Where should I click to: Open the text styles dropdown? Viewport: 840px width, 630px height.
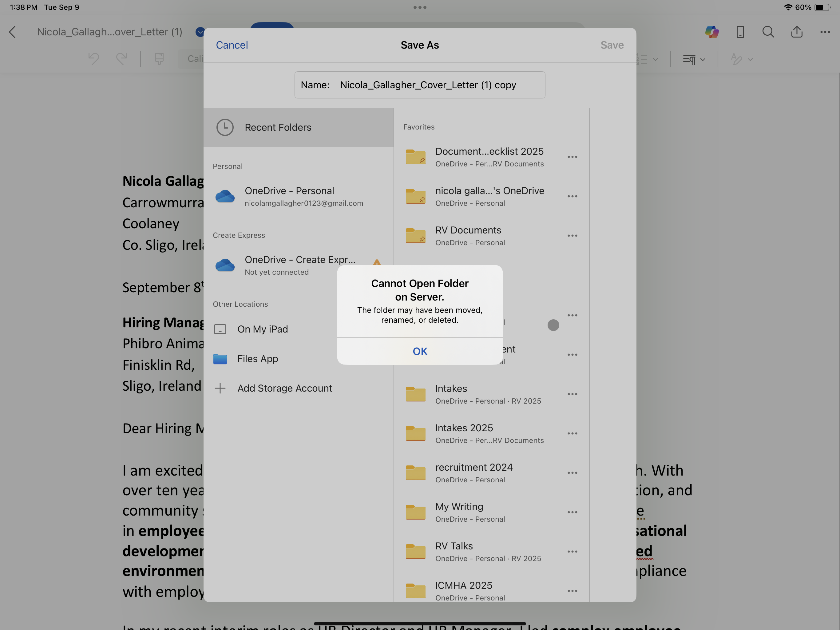[x=741, y=59]
